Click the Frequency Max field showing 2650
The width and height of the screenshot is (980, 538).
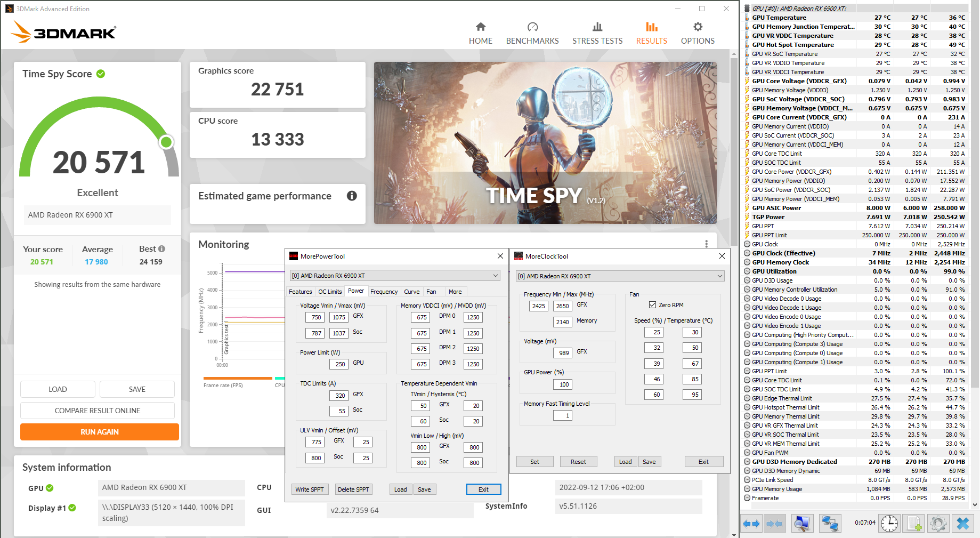563,306
